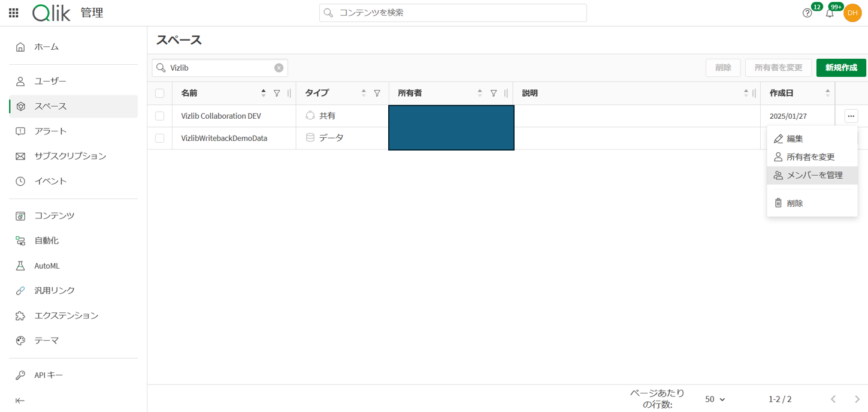Open 汎用リンク section
The image size is (868, 412).
coord(73,290)
